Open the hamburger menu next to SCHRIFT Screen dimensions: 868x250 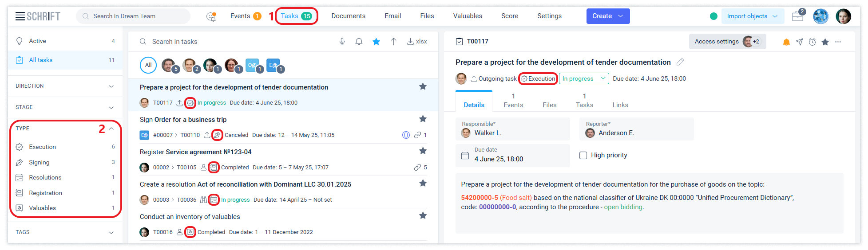coord(20,16)
